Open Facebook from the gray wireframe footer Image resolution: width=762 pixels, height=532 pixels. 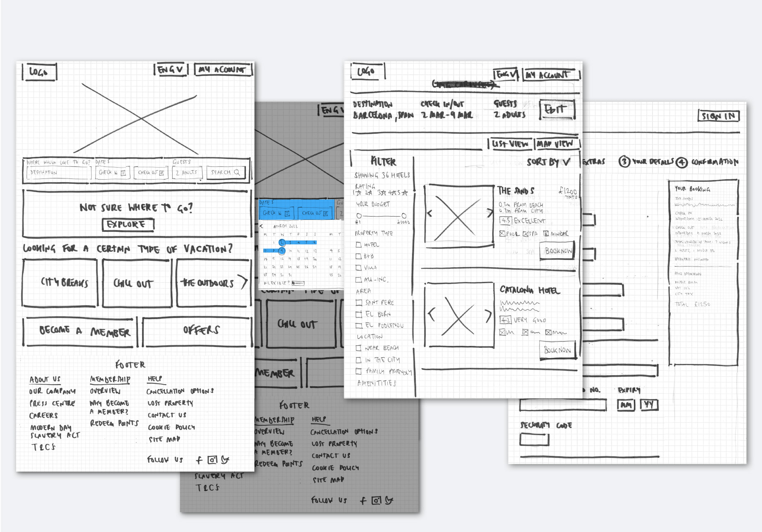point(363,501)
